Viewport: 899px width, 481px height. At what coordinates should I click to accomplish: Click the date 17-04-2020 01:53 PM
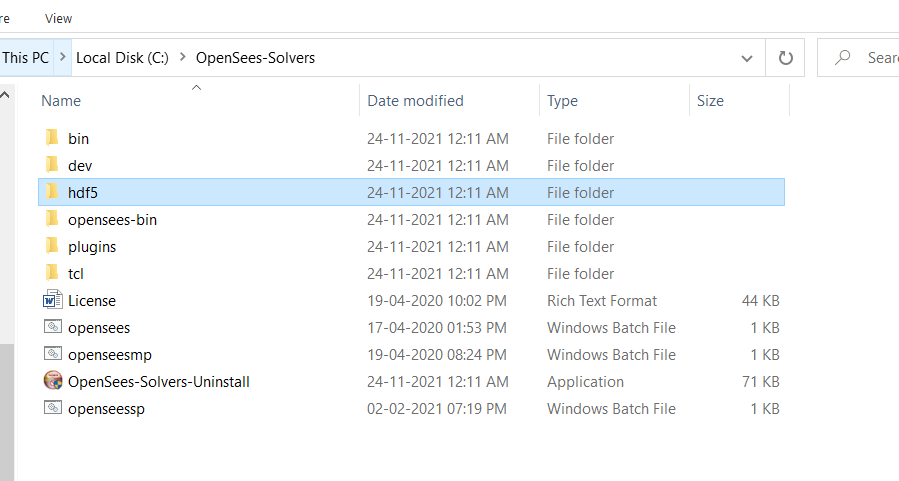coord(437,327)
